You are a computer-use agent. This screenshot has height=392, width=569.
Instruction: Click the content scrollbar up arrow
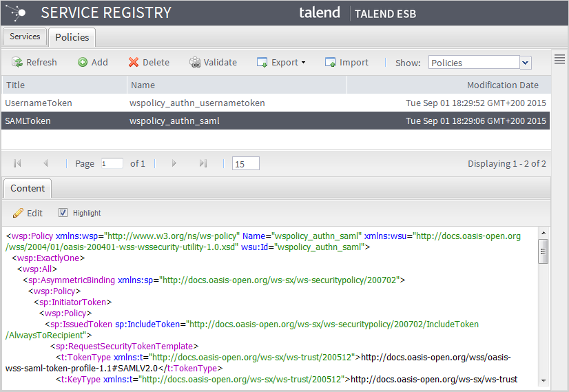pos(544,233)
